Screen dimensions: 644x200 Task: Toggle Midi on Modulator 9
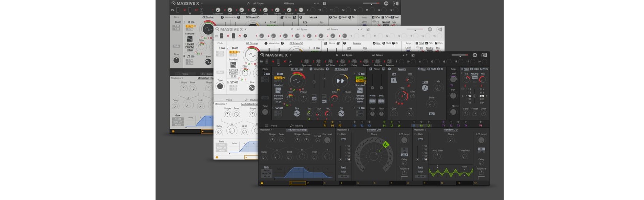pyautogui.click(x=420, y=172)
